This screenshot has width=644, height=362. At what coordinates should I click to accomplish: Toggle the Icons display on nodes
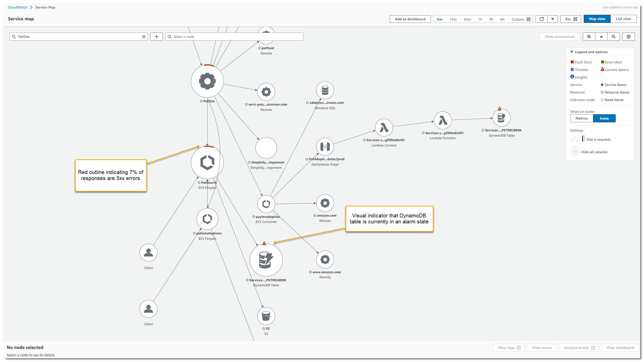point(604,118)
